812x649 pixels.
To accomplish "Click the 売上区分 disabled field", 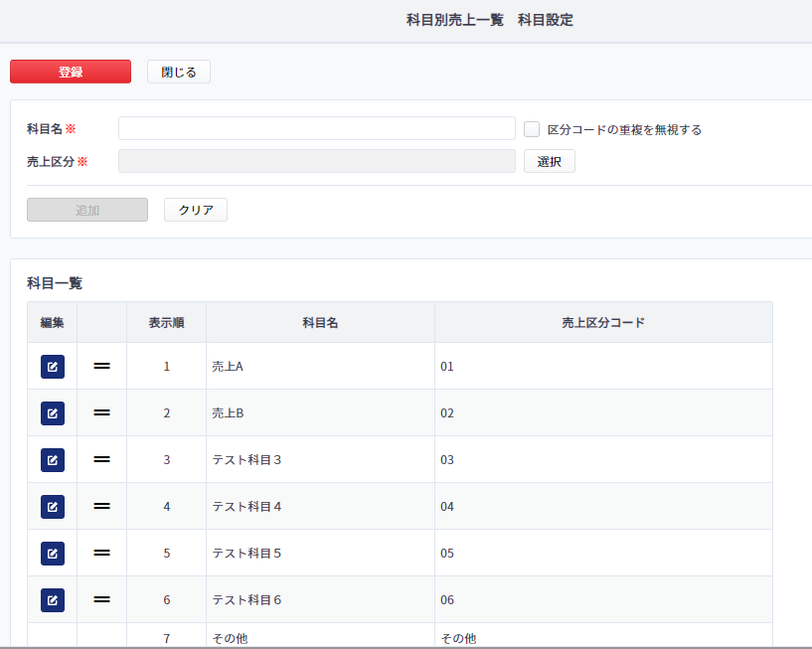I will click(x=317, y=161).
